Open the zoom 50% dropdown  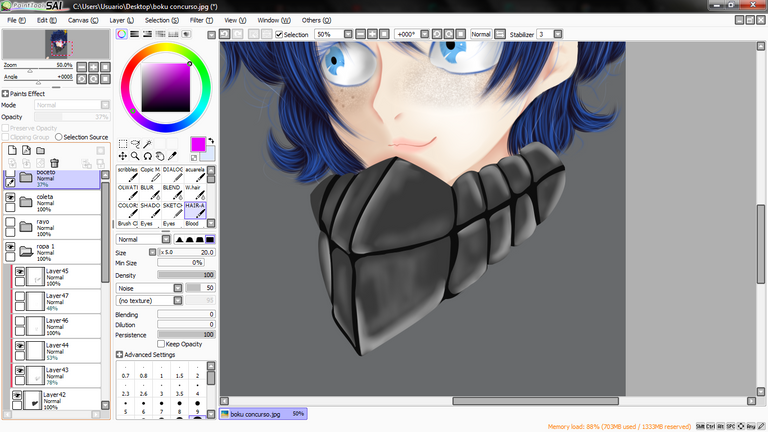click(x=348, y=34)
